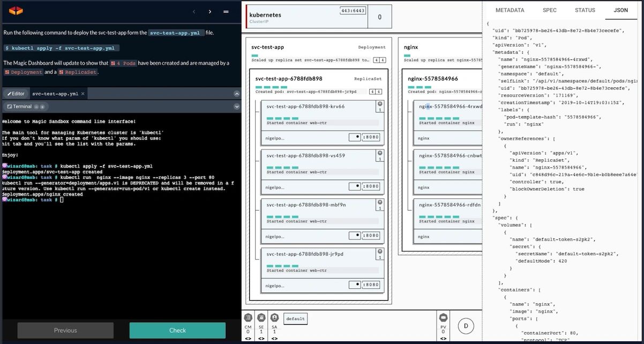Open the METADATA tab
The width and height of the screenshot is (644, 344).
[x=510, y=10]
